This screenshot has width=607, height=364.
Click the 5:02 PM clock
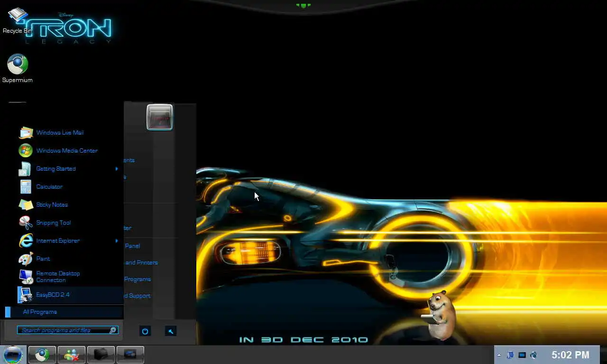(570, 355)
